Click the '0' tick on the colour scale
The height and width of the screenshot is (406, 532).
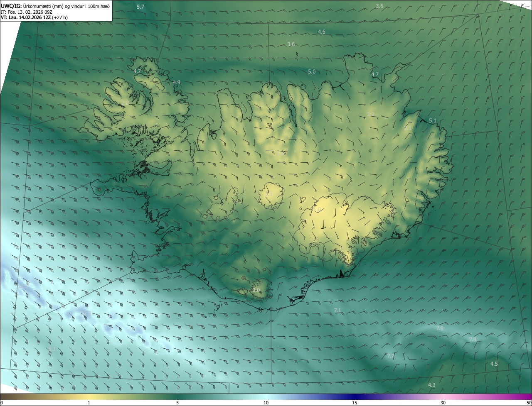point(1,403)
